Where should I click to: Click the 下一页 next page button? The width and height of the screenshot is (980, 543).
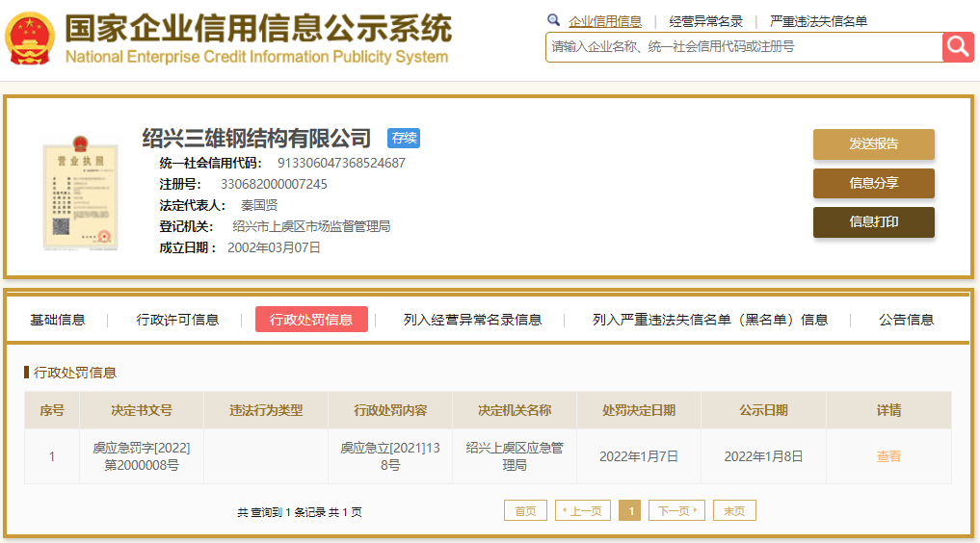pyautogui.click(x=676, y=510)
